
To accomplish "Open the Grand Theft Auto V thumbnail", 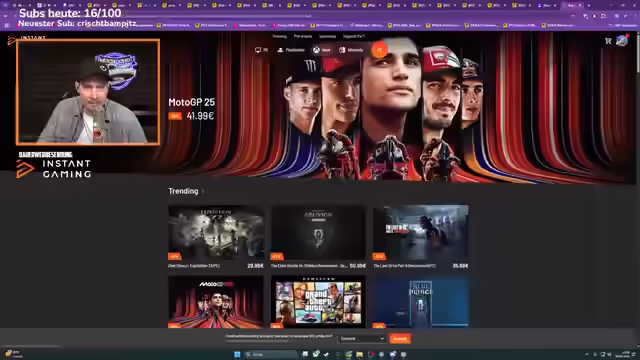I will [x=318, y=302].
